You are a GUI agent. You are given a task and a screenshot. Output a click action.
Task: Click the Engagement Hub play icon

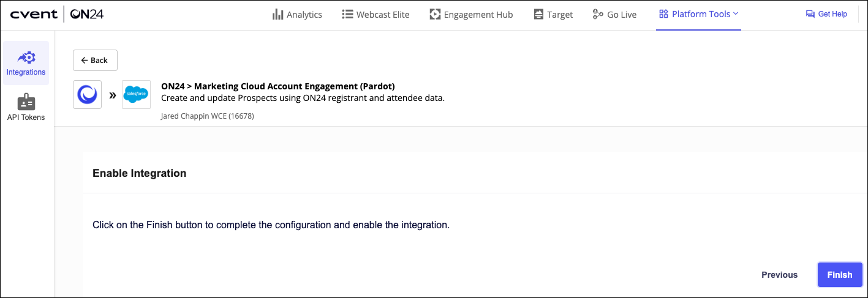pos(435,14)
